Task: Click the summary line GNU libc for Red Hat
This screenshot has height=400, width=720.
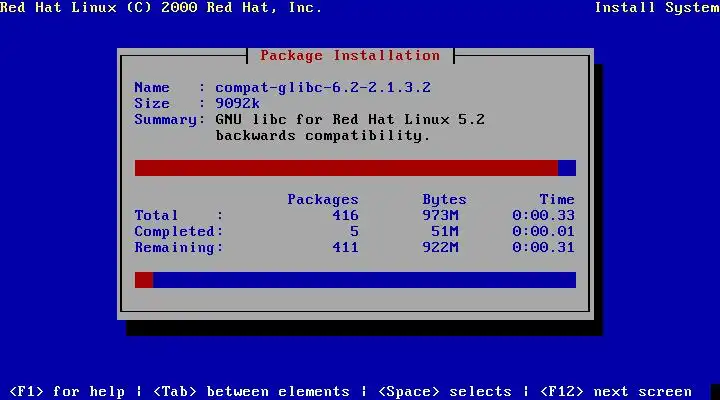Action: pos(350,119)
